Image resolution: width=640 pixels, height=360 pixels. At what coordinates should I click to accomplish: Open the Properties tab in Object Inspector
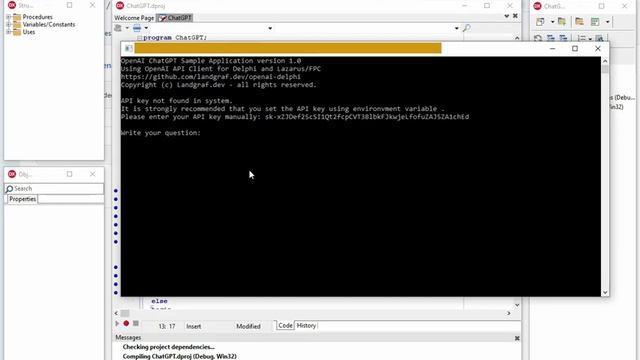coord(22,199)
